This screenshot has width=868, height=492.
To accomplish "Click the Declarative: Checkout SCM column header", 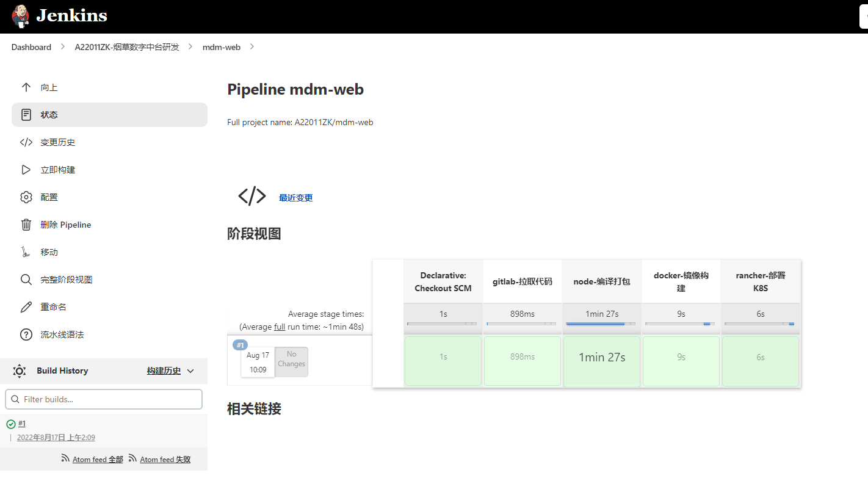I will 443,281.
